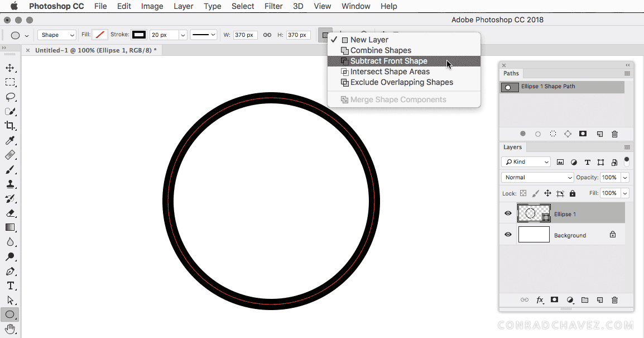Delete layer trash icon
The image size is (644, 338).
point(614,300)
